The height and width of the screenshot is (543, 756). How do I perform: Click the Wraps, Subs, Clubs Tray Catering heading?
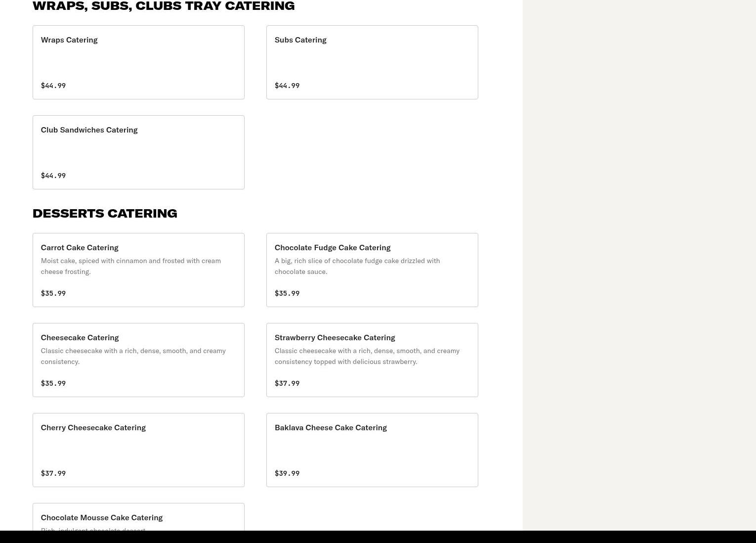(164, 6)
